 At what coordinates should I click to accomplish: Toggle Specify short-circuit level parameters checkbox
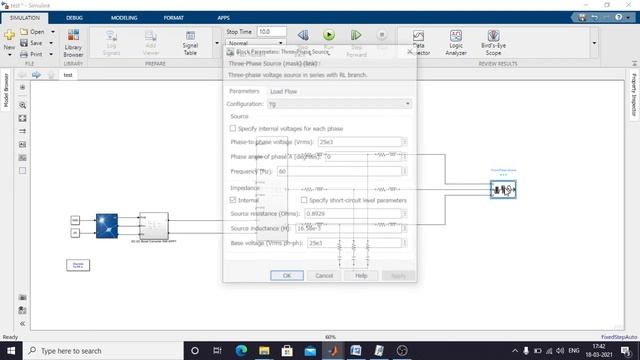pyautogui.click(x=304, y=200)
